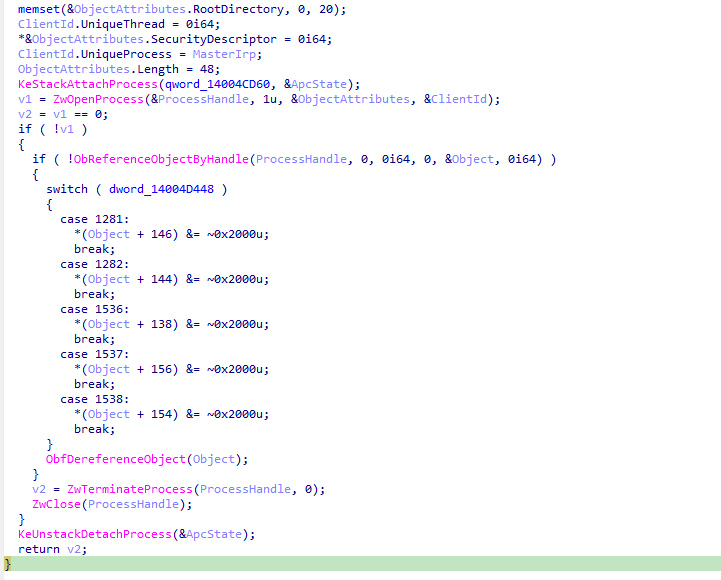Select the 'case 1537:' label
This screenshot has width=721, height=580.
tap(95, 354)
